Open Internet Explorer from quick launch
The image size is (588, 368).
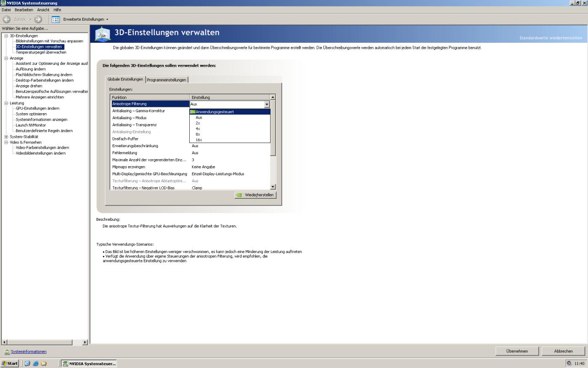coord(35,363)
